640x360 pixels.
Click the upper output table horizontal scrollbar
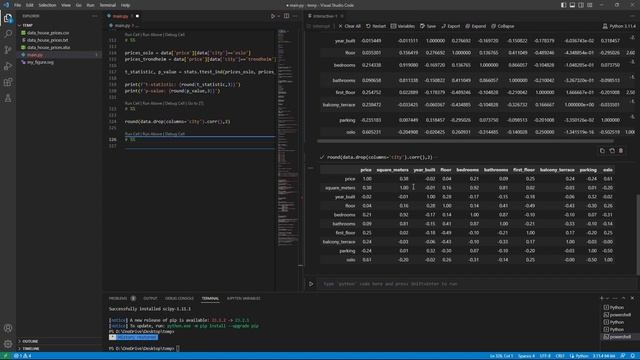pyautogui.click(x=465, y=141)
